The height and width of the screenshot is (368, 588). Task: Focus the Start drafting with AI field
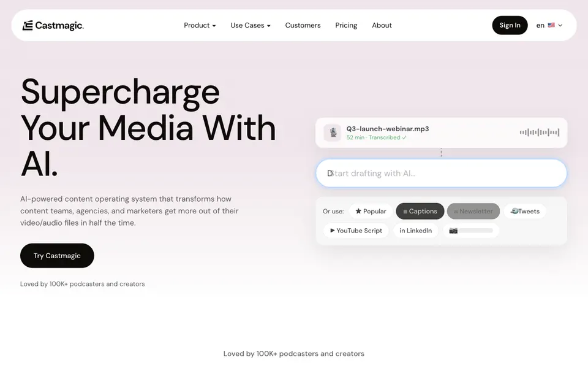pyautogui.click(x=441, y=173)
